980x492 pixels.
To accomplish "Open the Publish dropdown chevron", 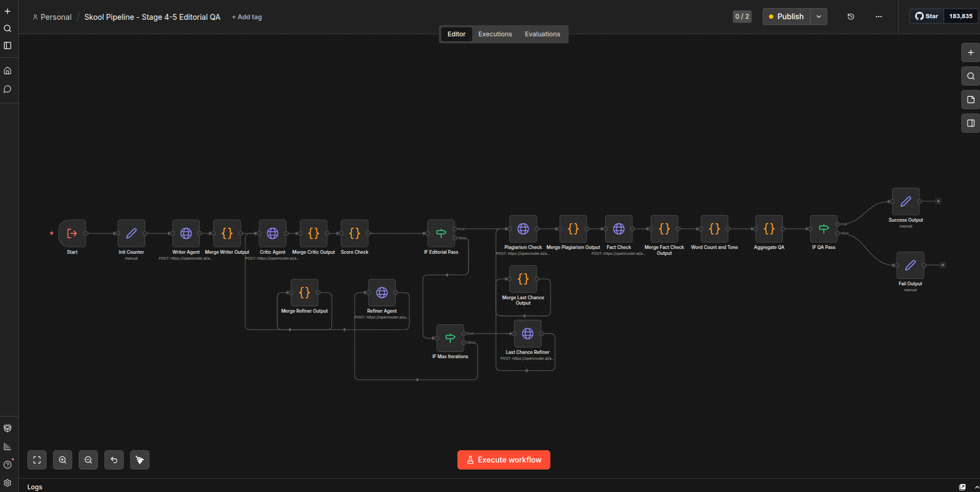I will pyautogui.click(x=819, y=17).
